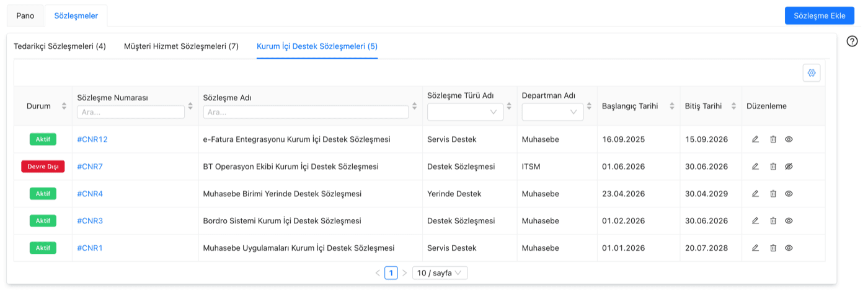Delete the #CNR12 contract via trash icon

pyautogui.click(x=773, y=139)
